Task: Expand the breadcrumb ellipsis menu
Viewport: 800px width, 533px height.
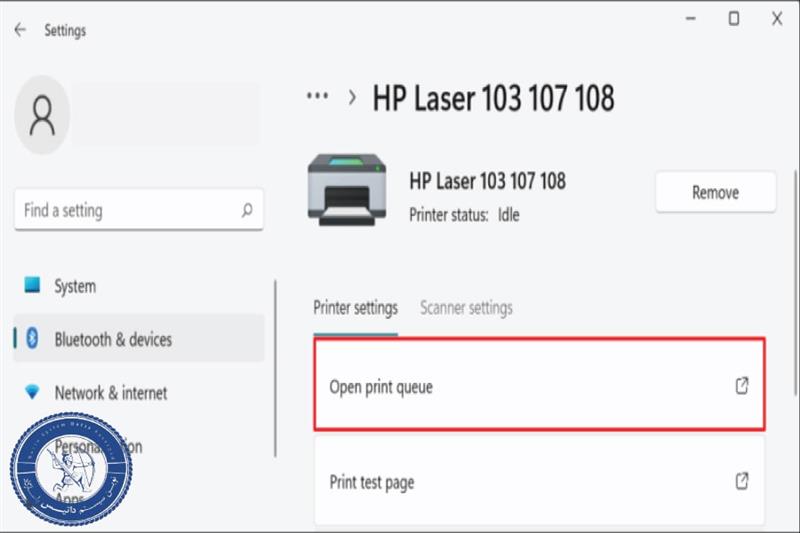Action: (x=317, y=97)
